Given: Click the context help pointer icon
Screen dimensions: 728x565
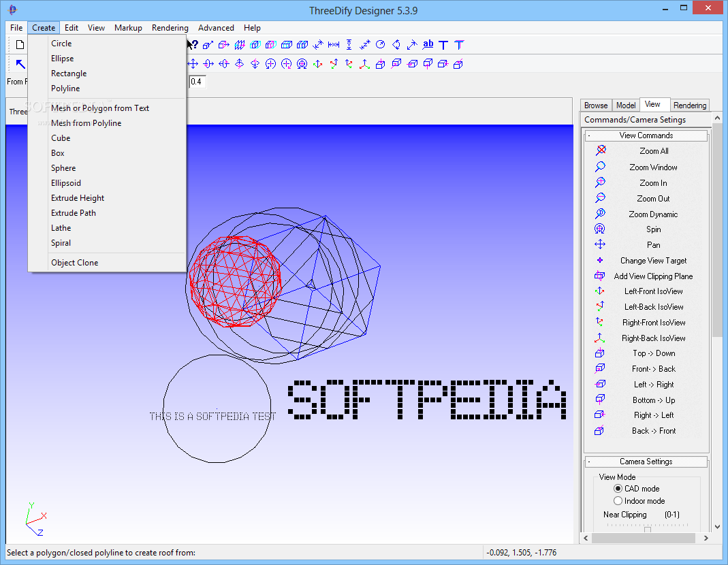Looking at the screenshot, I should pos(193,44).
